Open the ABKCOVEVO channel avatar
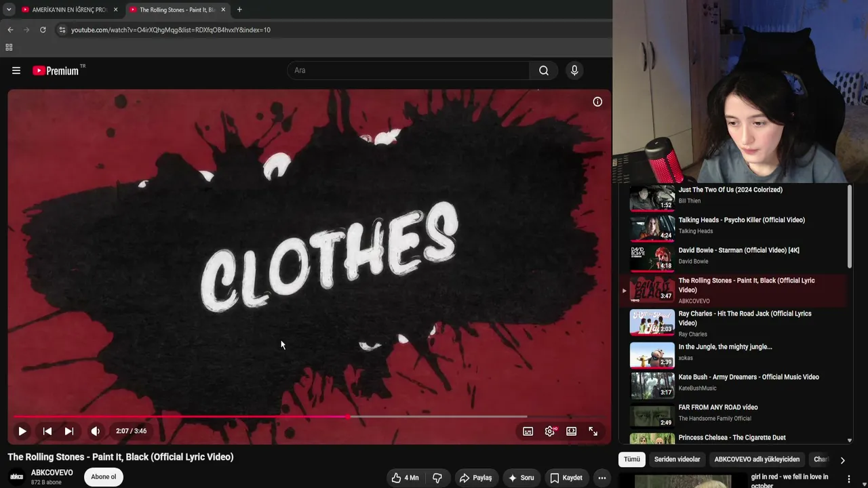The width and height of the screenshot is (868, 488). 17,477
